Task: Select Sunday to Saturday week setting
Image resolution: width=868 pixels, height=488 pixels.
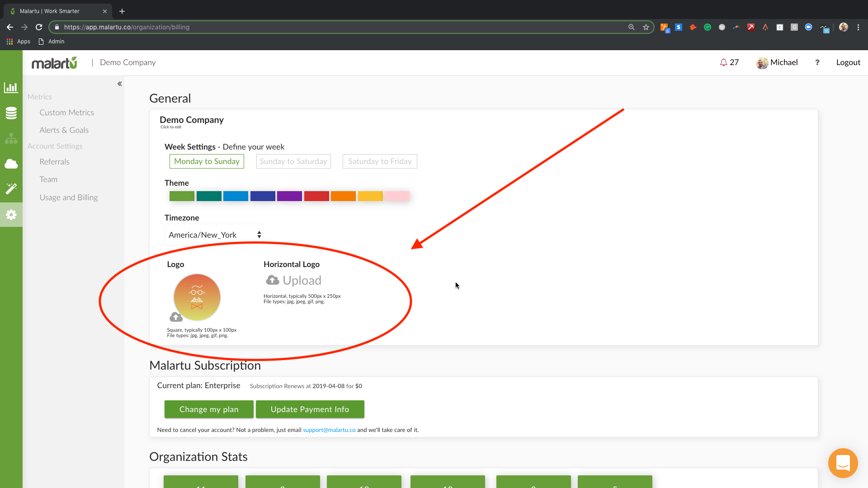Action: 293,161
